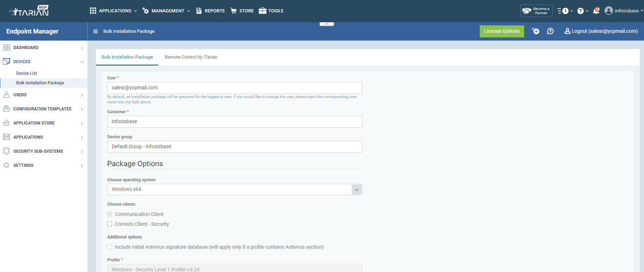Screen dimensions: 644x272
Task: Open the Applications grid icon
Action: click(x=93, y=11)
